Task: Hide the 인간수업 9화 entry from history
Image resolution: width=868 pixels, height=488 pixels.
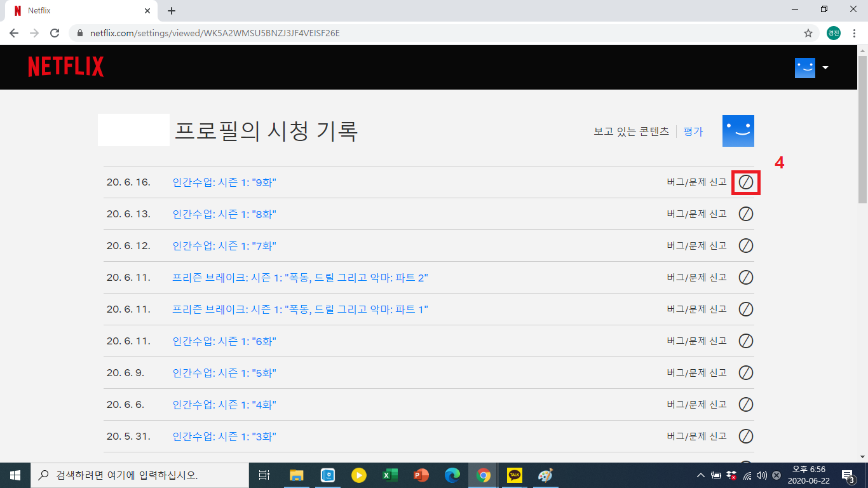Action: pyautogui.click(x=746, y=182)
